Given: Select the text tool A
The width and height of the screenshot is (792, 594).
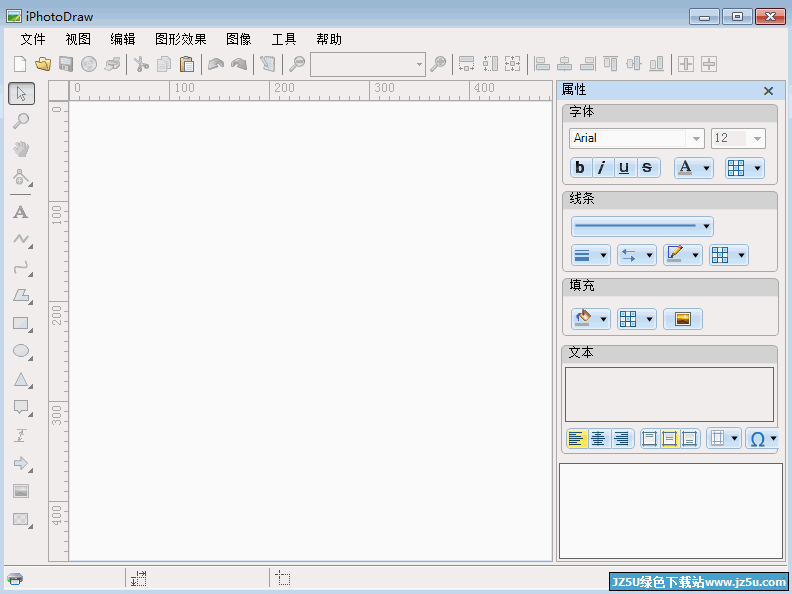Looking at the screenshot, I should [x=21, y=212].
